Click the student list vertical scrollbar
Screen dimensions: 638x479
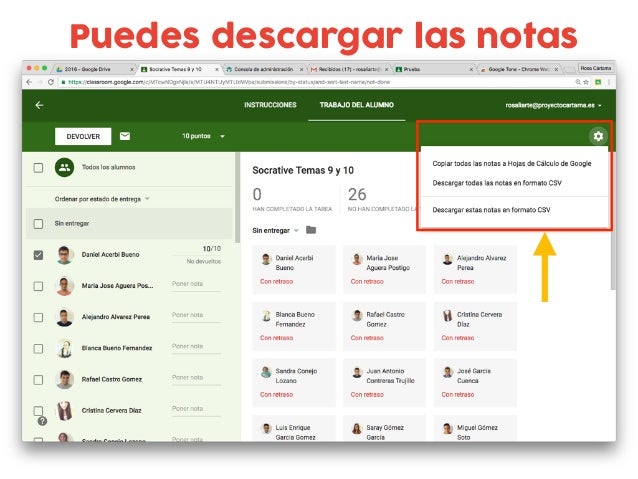coord(237,198)
